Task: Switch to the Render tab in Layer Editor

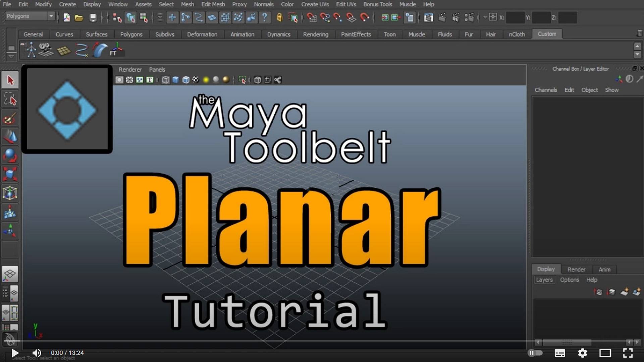Action: coord(576,269)
